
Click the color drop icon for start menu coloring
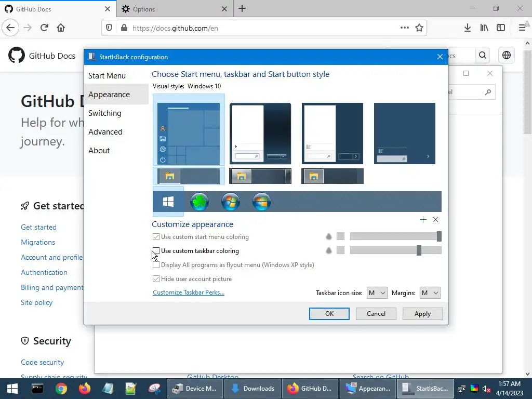point(329,236)
